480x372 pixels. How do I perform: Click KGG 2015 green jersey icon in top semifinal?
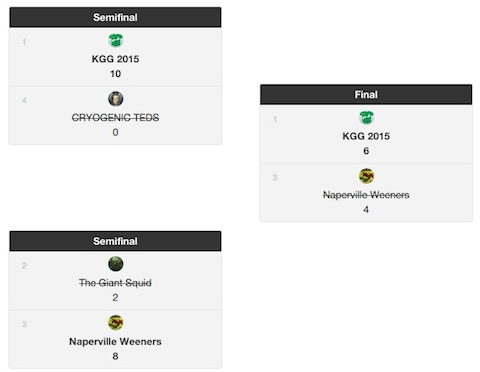tap(116, 40)
